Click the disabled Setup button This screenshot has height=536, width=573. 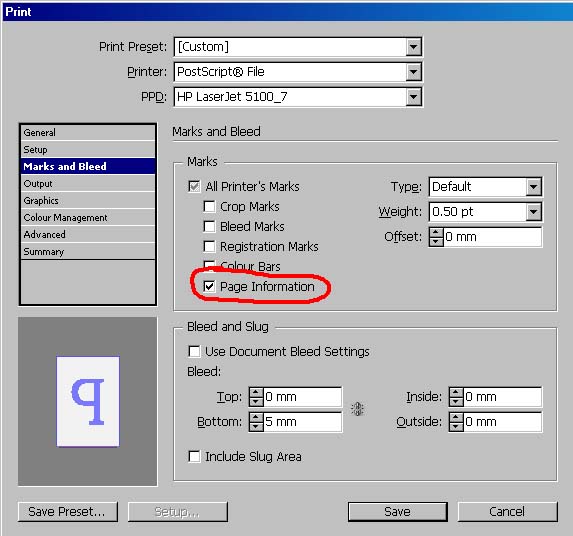[178, 512]
